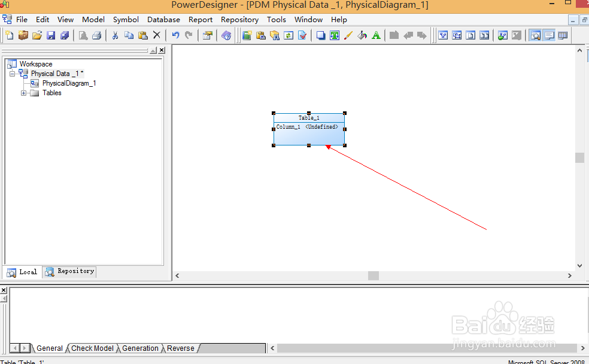Click the diagram vertical scrollbar down arrow
Image resolution: width=589 pixels, height=364 pixels.
click(579, 266)
